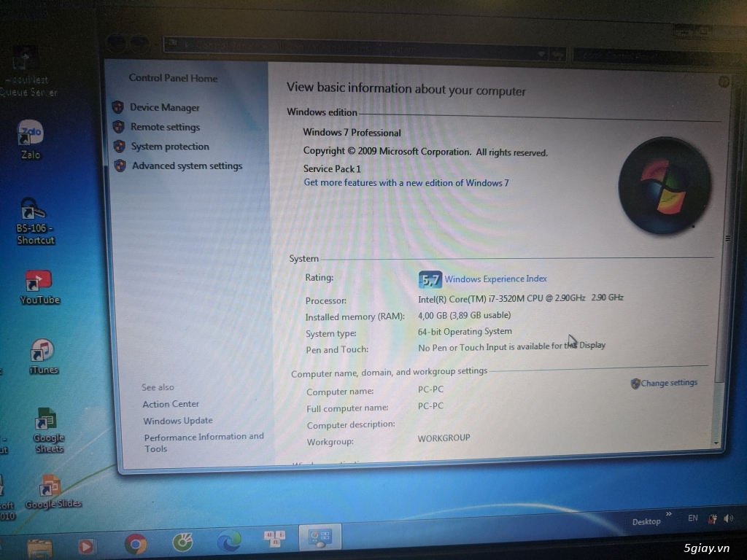Screen dimensions: 747x560
Task: Click the Back navigation button
Action: click(x=116, y=44)
